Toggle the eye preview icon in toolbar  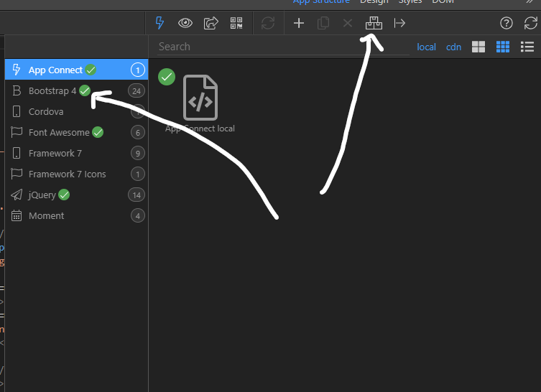[x=185, y=23]
